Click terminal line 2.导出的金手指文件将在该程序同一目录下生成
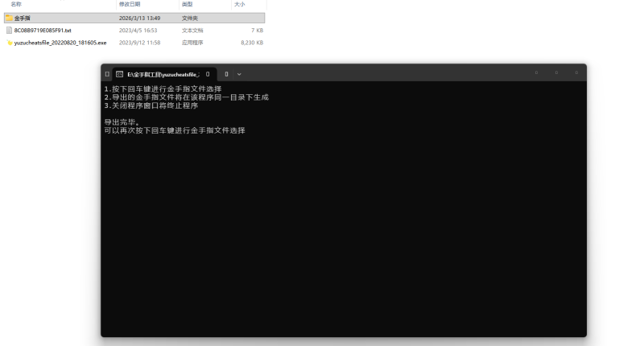The image size is (644, 346). (187, 97)
